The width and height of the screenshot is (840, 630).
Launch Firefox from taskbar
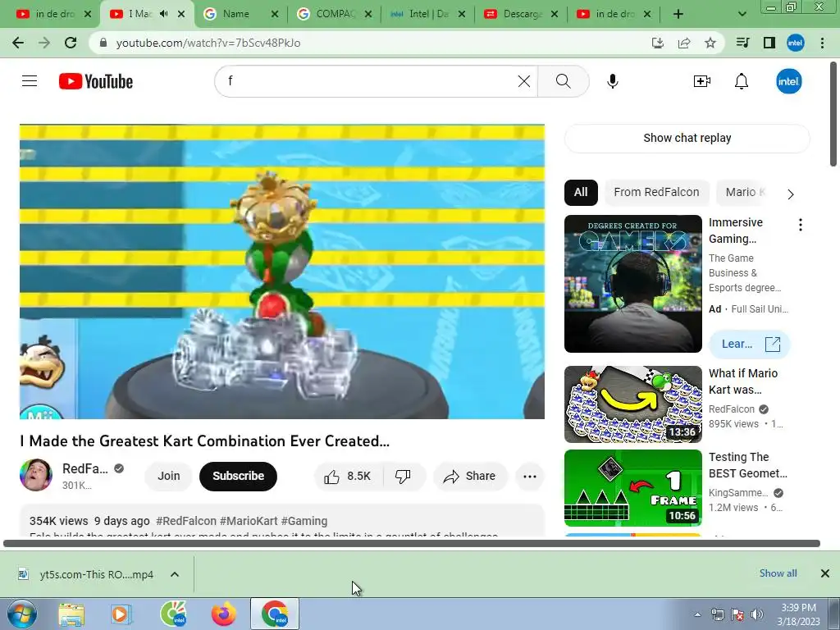coord(223,614)
